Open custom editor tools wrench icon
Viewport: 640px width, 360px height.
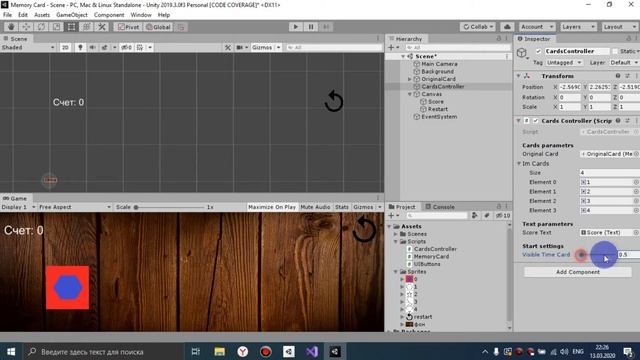click(102, 27)
